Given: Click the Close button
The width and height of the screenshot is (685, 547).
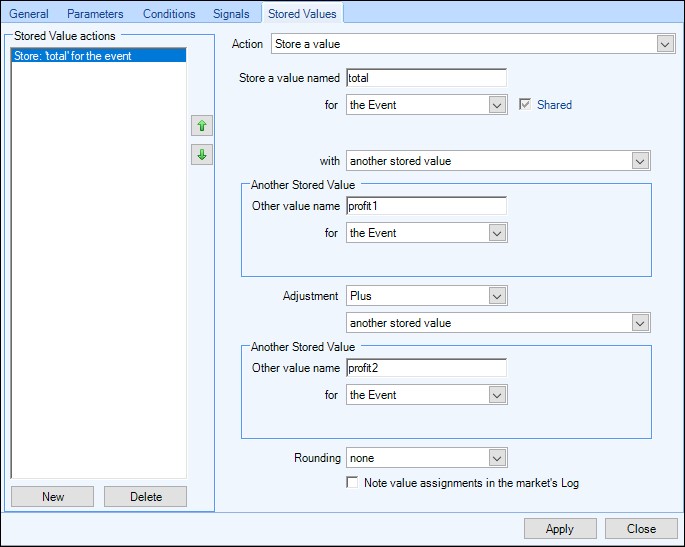Looking at the screenshot, I should 641,529.
